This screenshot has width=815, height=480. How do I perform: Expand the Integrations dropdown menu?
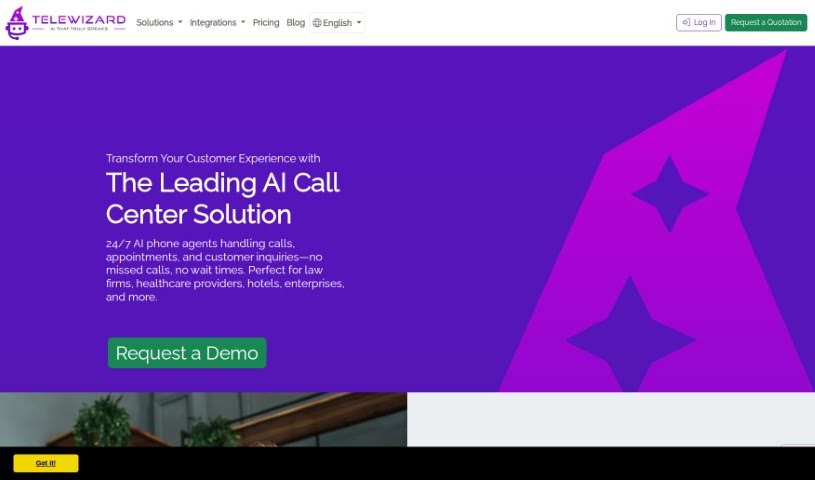[x=217, y=23]
